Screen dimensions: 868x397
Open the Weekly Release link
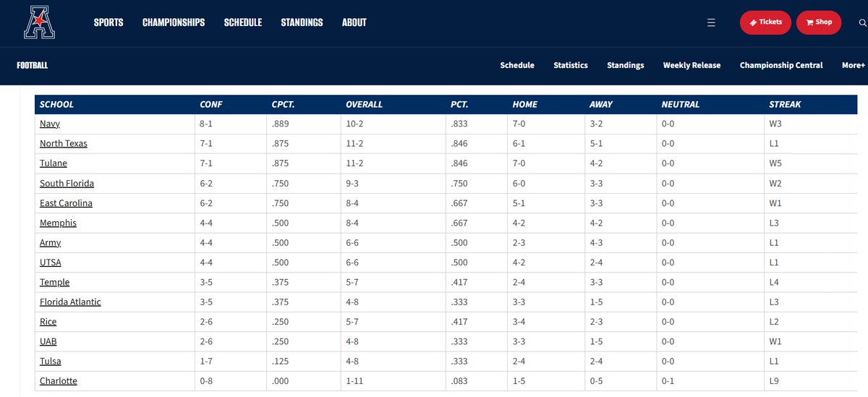pyautogui.click(x=692, y=65)
